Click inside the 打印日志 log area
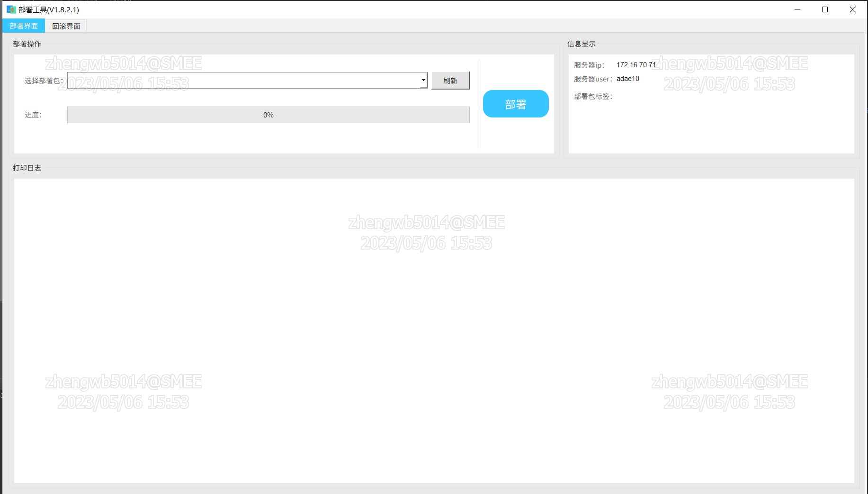This screenshot has width=868, height=494. click(x=434, y=331)
